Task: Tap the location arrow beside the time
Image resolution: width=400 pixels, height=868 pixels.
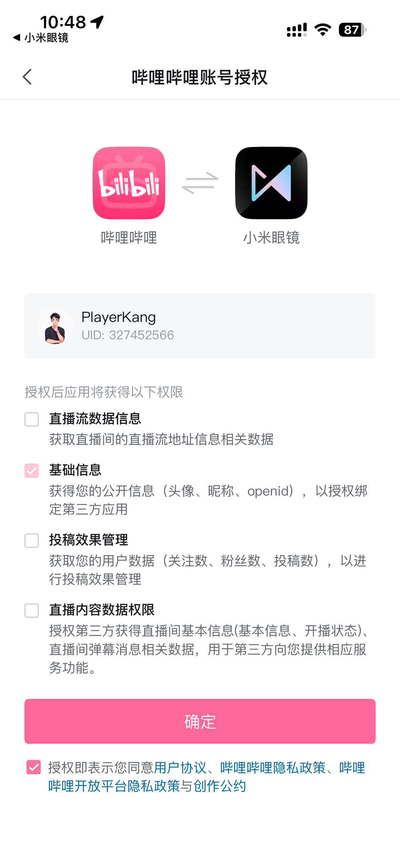Action: (97, 22)
